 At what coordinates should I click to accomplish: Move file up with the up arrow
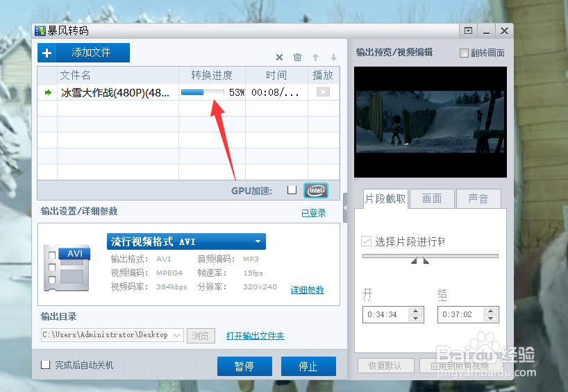[315, 57]
